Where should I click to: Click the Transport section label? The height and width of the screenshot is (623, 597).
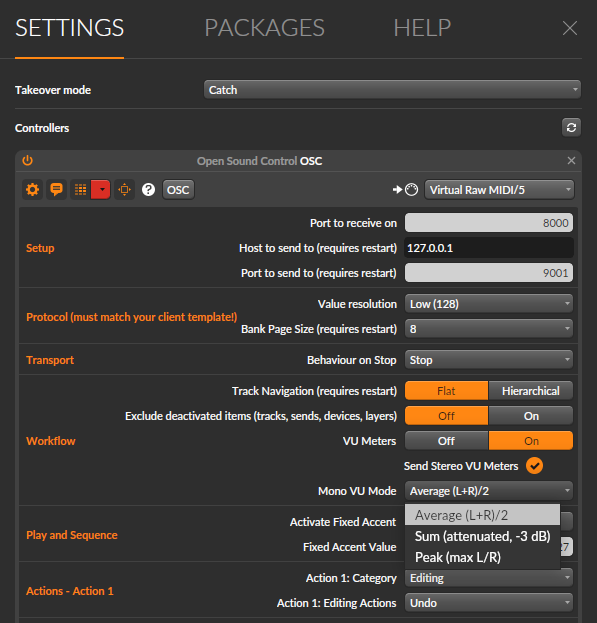pos(50,360)
